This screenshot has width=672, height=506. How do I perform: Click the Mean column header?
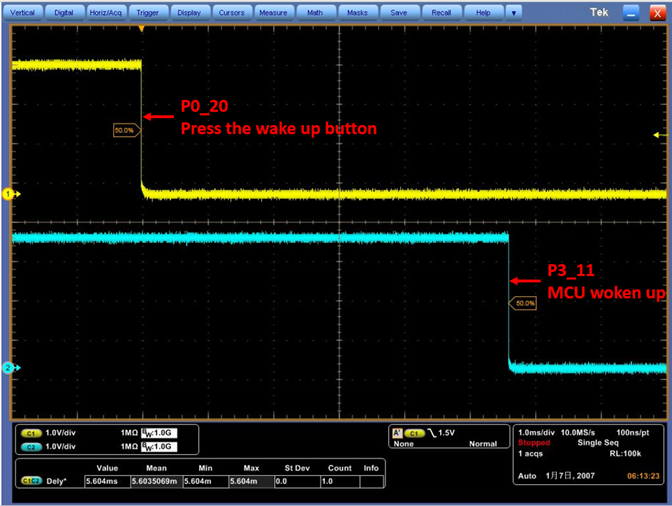click(156, 468)
